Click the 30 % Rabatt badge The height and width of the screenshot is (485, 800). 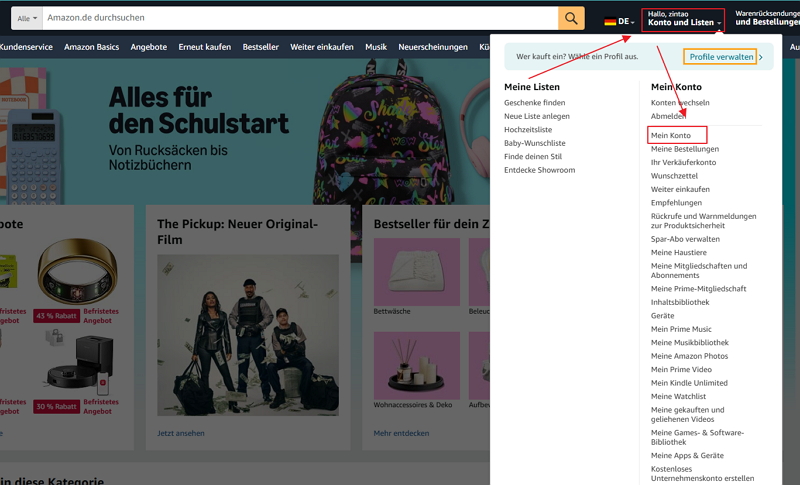[x=57, y=406]
